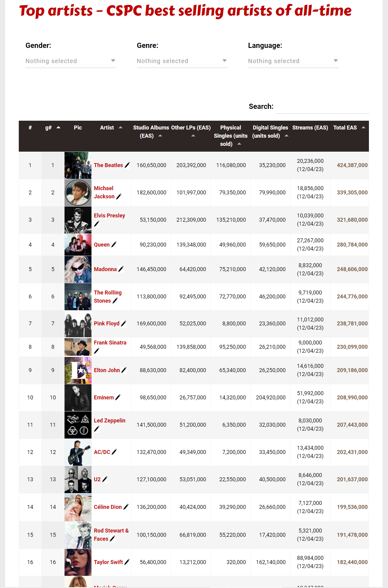Click the pencil icon beside Frank Sinatra
388x588 pixels.
pyautogui.click(x=97, y=351)
